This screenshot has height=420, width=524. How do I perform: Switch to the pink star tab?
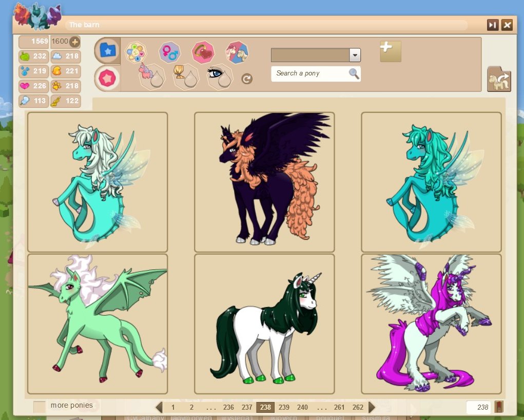click(108, 78)
